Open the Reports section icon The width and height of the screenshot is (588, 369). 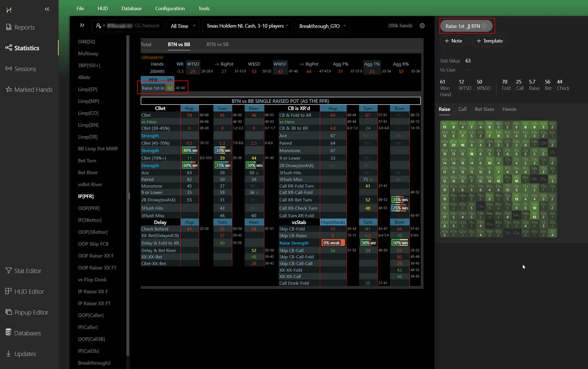click(9, 27)
